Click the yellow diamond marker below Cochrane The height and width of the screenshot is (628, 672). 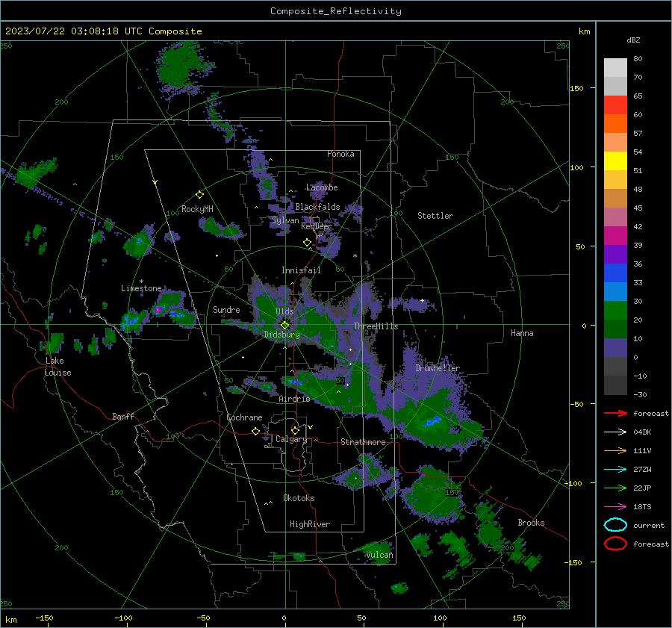coord(256,432)
